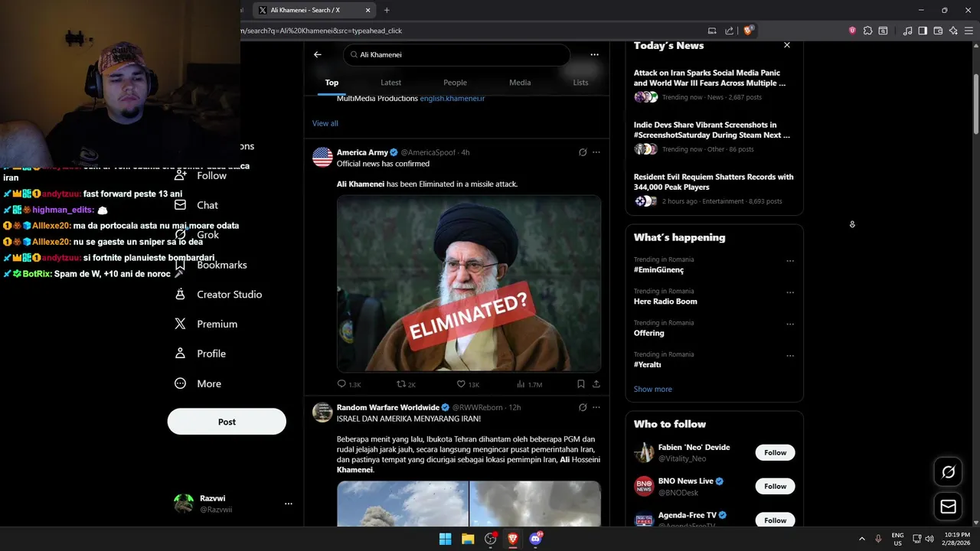Open Razvwi account switcher dots
The image size is (980, 551).
coord(289,504)
